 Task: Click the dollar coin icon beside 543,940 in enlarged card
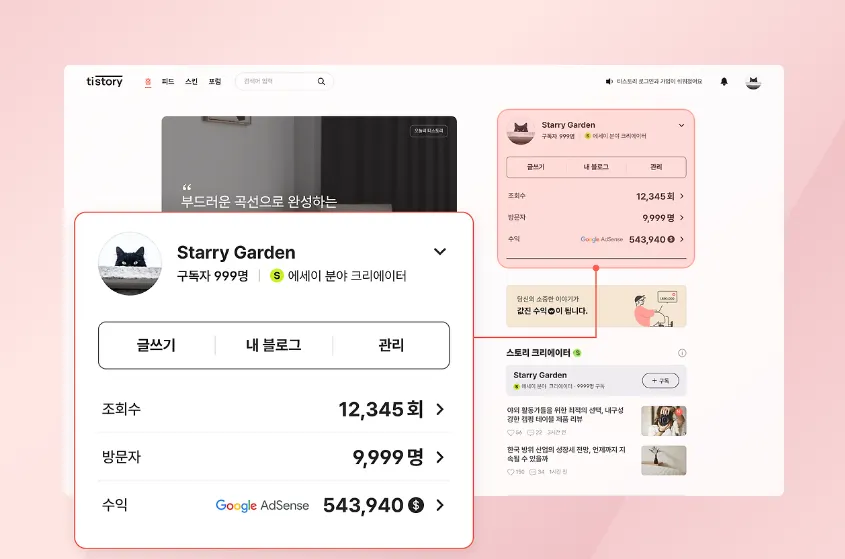pyautogui.click(x=416, y=505)
